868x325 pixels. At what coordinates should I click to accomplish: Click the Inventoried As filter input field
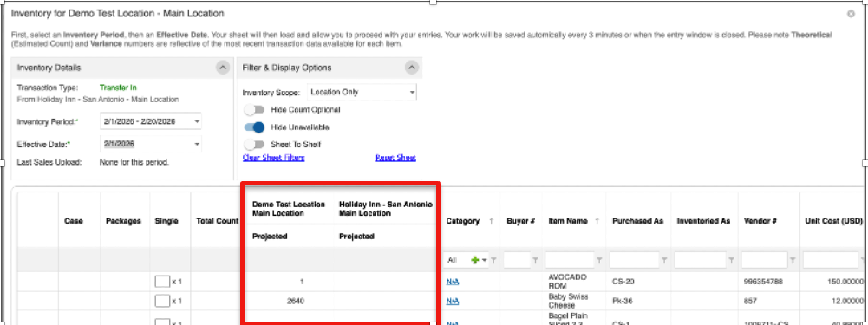pos(701,260)
